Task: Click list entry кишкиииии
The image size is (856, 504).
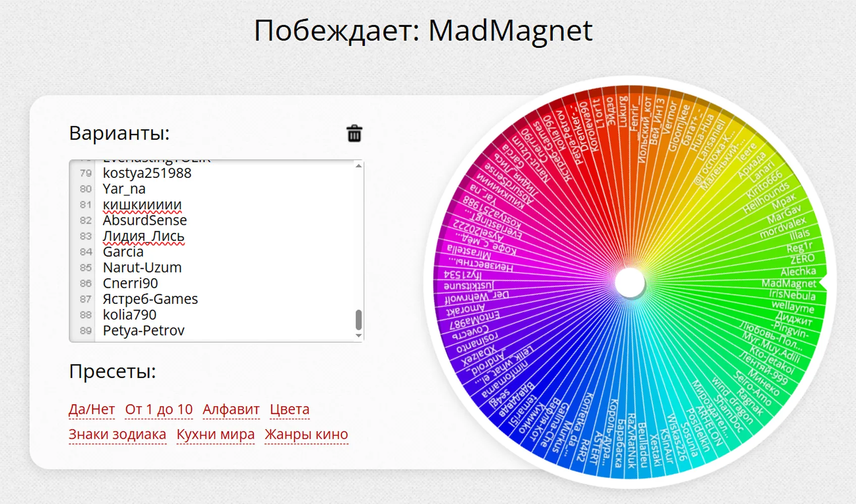Action: pyautogui.click(x=142, y=205)
